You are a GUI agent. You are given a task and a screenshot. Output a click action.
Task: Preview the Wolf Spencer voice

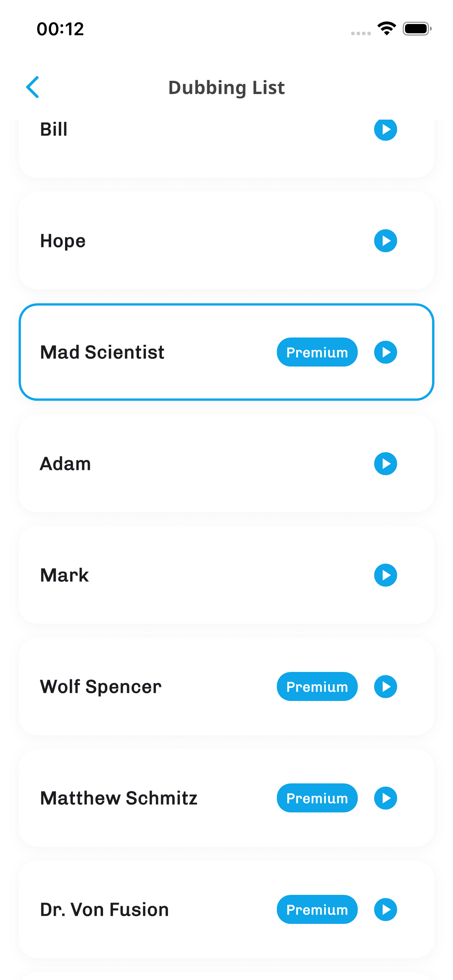385,687
